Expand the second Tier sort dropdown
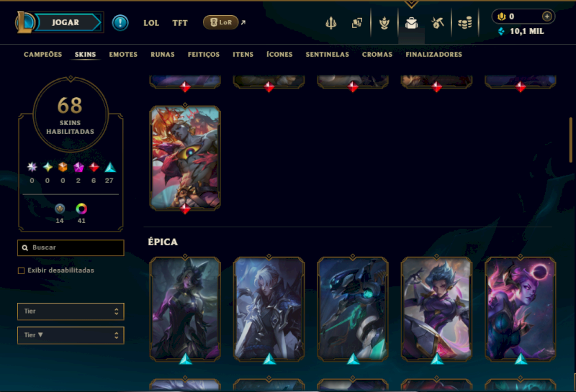Viewport: 576px width, 392px height. (x=71, y=335)
